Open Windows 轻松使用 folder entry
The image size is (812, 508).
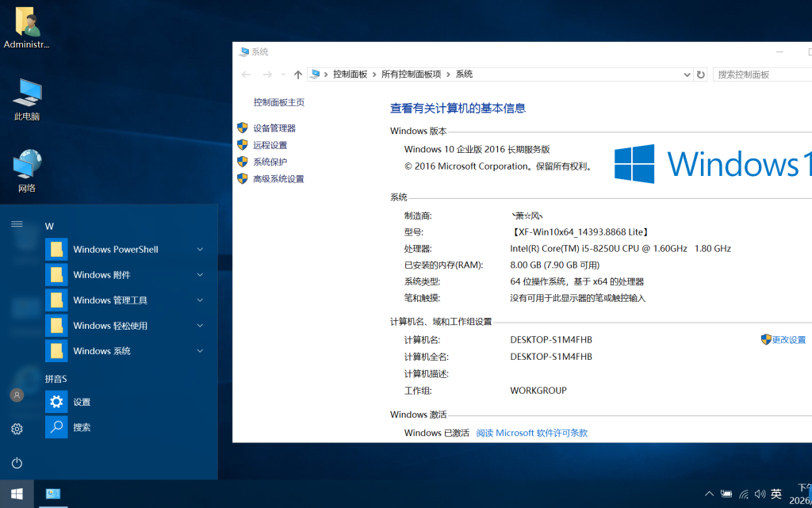tap(127, 326)
